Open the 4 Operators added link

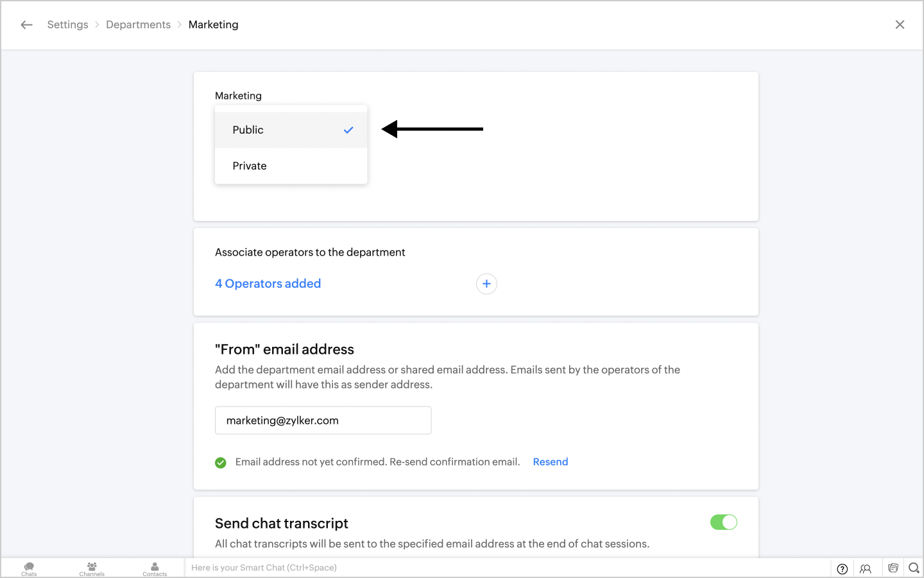268,284
